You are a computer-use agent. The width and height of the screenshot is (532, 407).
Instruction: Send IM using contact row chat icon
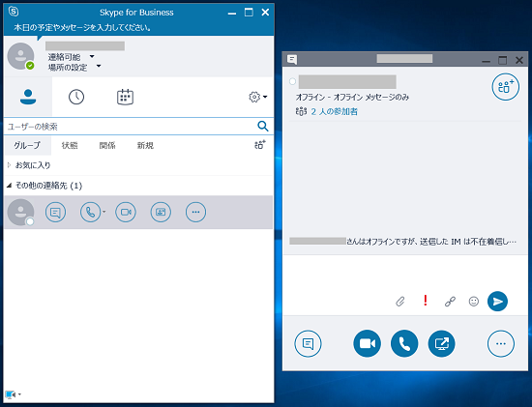55,213
